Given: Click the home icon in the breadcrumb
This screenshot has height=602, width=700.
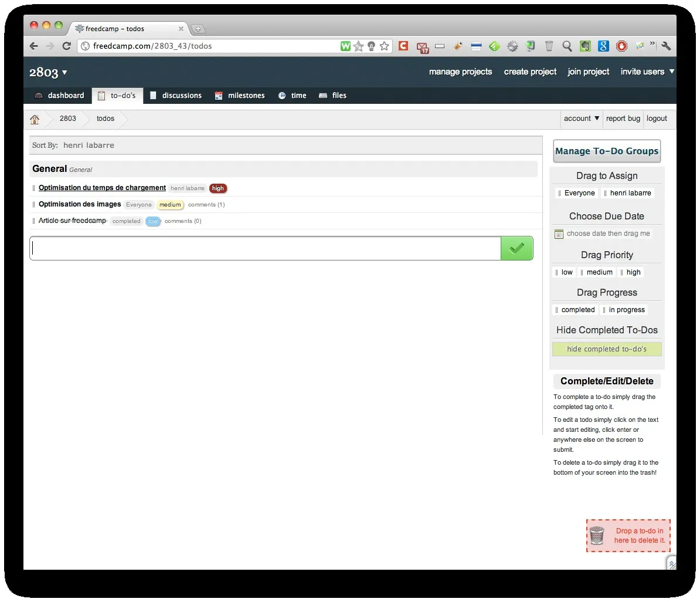Looking at the screenshot, I should (x=35, y=119).
